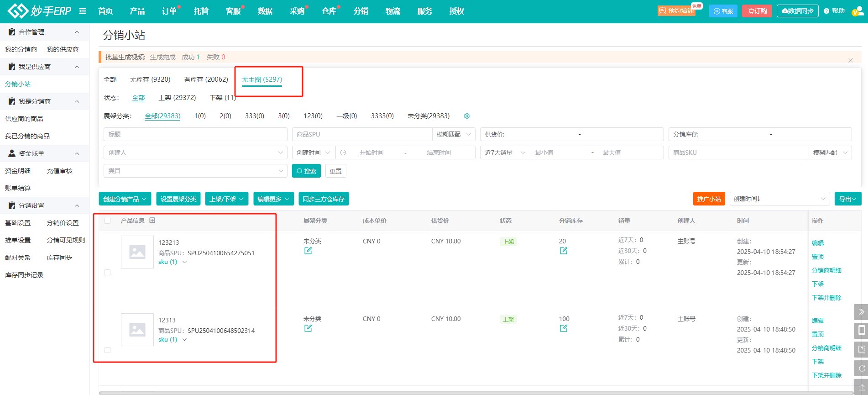This screenshot has width=868, height=395.
Task: Open the 编辑更多 dropdown button
Action: pos(274,199)
